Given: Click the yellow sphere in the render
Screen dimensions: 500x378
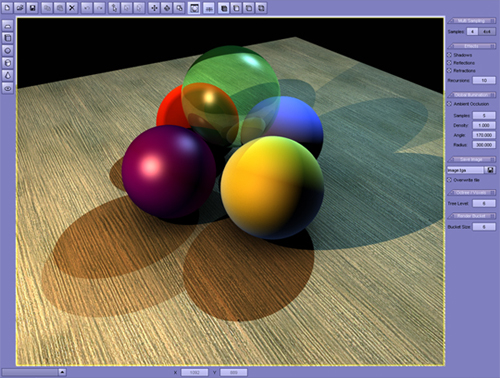Looking at the screenshot, I should [272, 187].
